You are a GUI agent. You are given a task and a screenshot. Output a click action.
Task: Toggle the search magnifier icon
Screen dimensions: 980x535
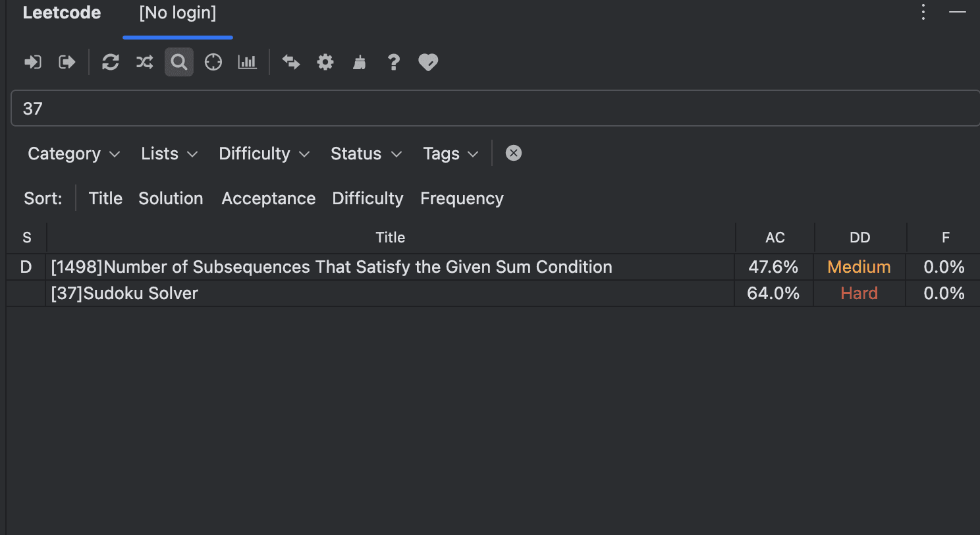coord(178,62)
